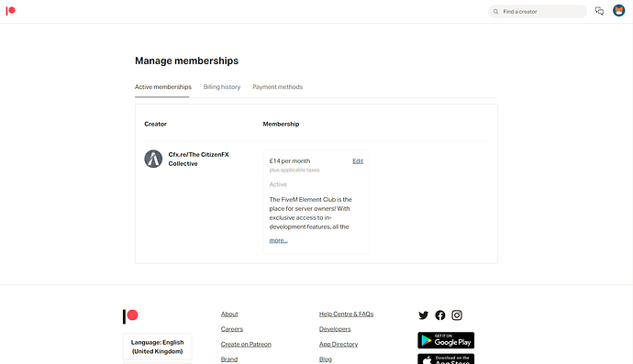Click the Active status text
This screenshot has height=364, width=633.
(278, 184)
